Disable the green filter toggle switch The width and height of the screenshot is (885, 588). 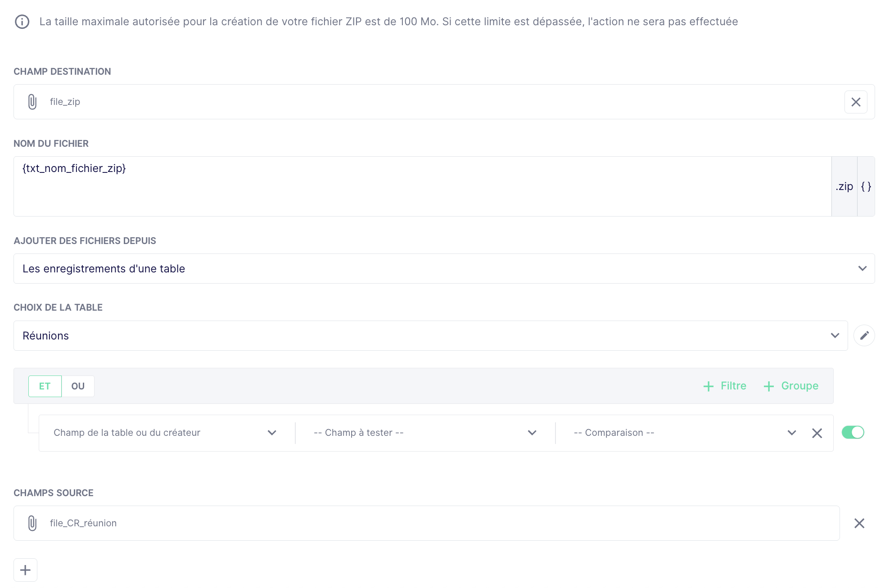(853, 432)
